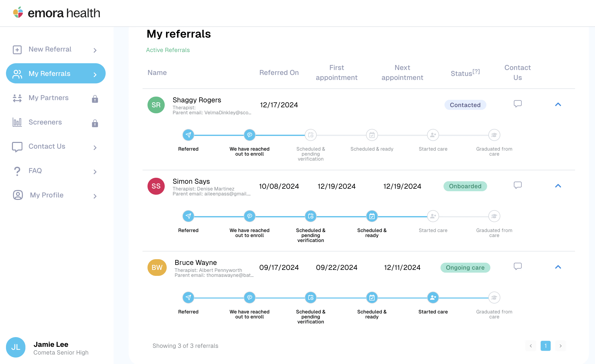Click Simon Says' contact message icon
This screenshot has width=595, height=364.
coord(518,185)
